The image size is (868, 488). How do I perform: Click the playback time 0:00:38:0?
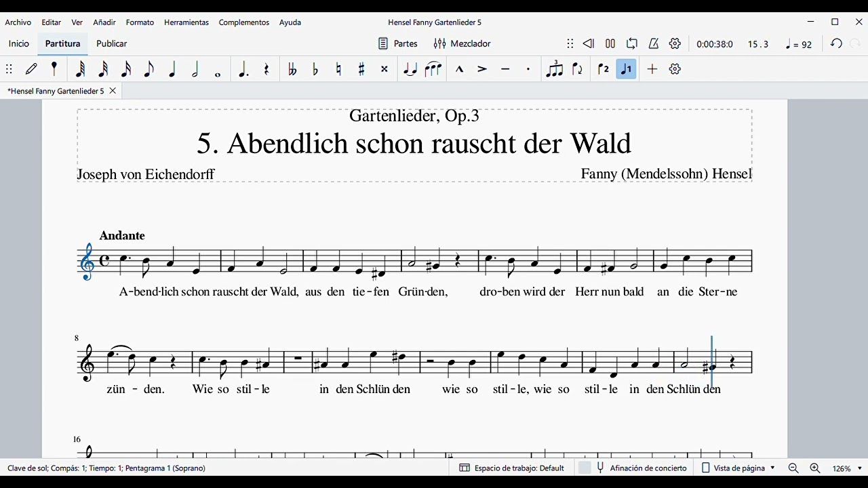715,44
